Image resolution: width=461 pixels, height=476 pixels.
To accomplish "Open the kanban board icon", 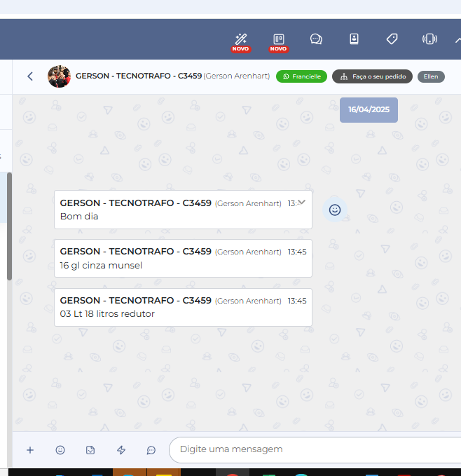I will [x=278, y=39].
